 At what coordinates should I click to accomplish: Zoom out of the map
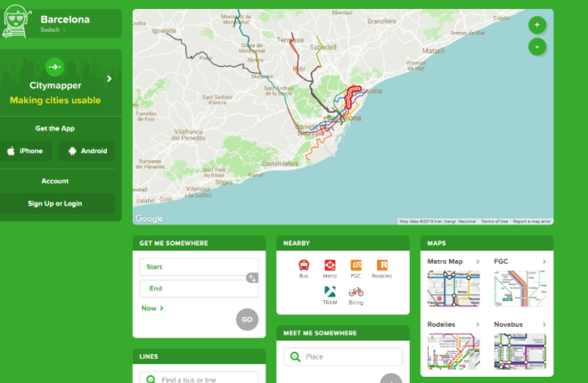click(x=537, y=47)
